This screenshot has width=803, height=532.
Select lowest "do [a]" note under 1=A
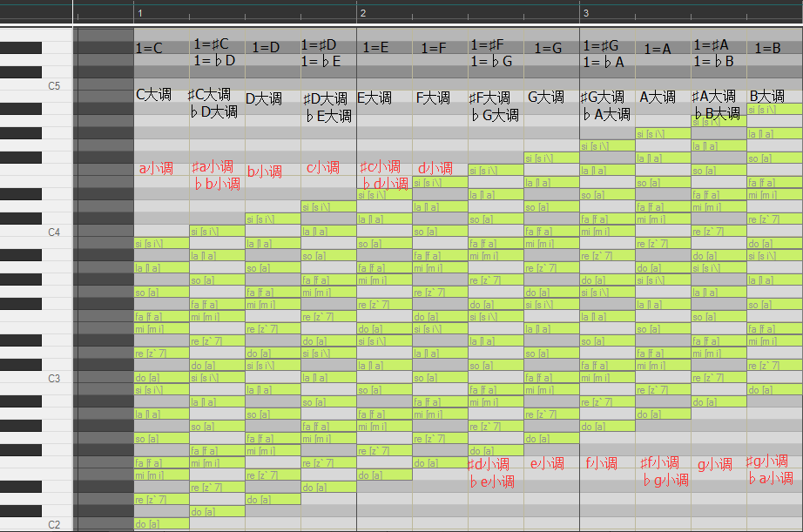pos(663,414)
